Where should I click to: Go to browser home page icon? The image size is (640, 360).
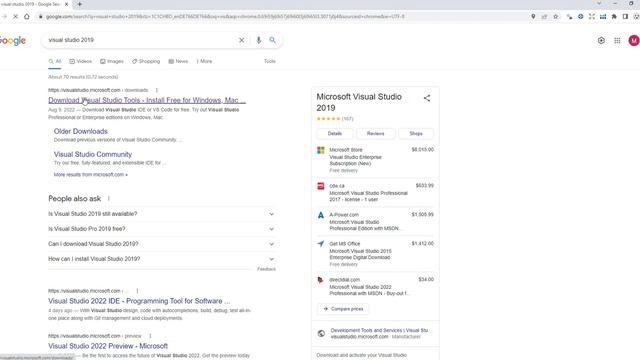pos(27,17)
